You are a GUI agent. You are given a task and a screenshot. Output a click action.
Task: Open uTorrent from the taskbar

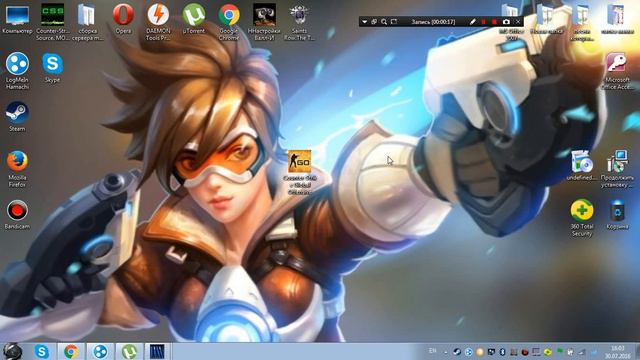[x=129, y=351]
